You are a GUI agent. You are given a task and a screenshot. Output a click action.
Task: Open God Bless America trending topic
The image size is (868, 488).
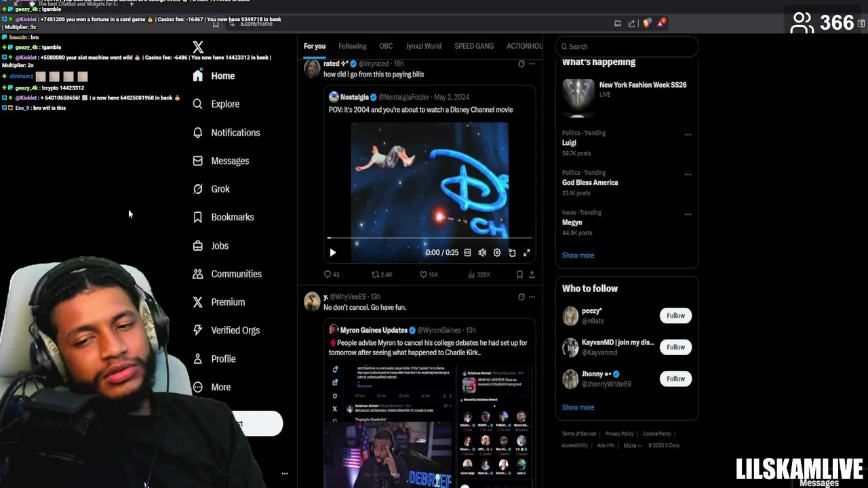(590, 183)
